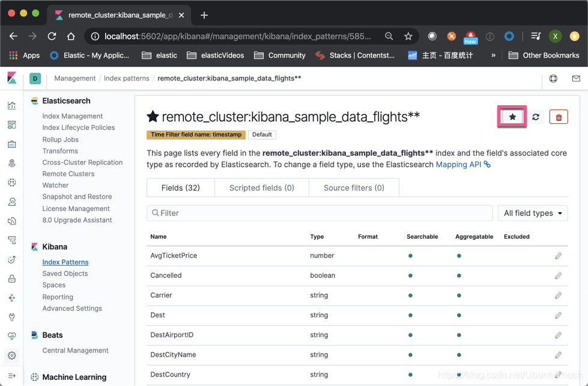Open 8.0 Upgrade Assistant
Viewport: 588px width, 386px height.
point(77,220)
